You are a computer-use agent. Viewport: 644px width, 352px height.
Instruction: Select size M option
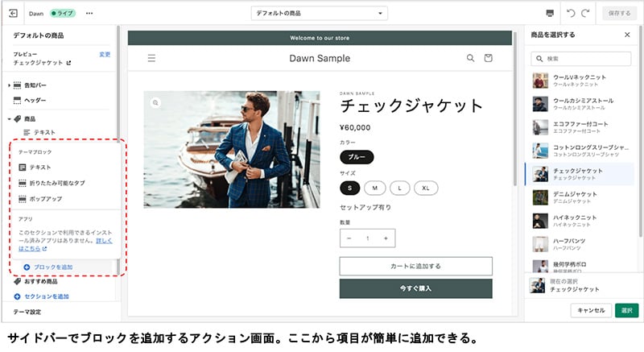[x=375, y=188]
